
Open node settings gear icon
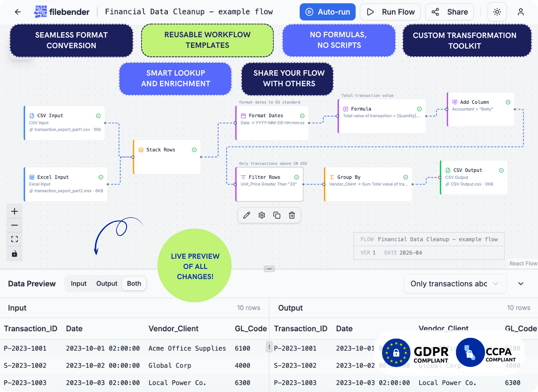[x=262, y=215]
